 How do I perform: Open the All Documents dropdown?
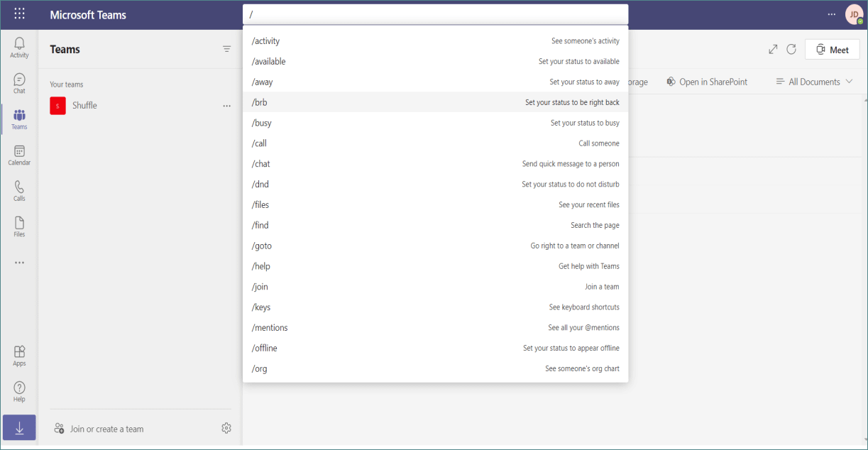tap(813, 82)
